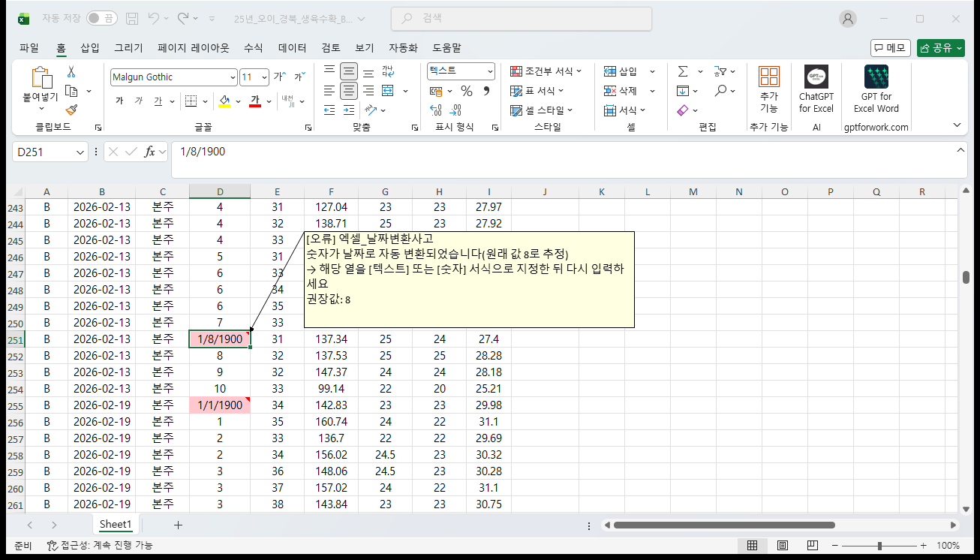Switch to the 데이터 (Data) tab

[x=293, y=47]
